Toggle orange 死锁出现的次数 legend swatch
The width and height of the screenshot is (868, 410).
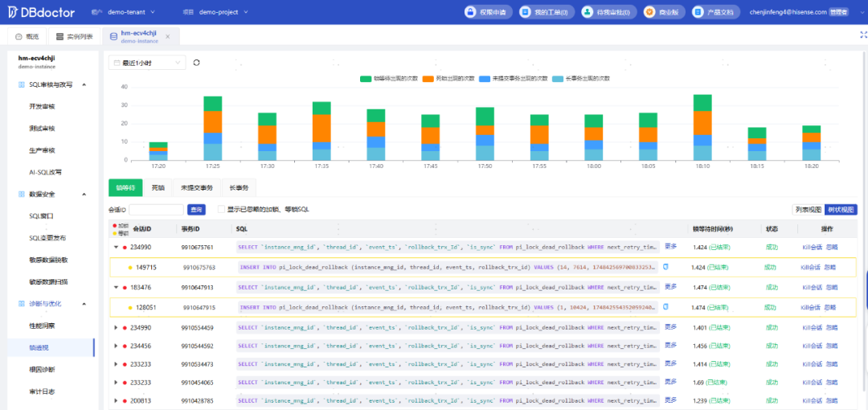click(428, 79)
